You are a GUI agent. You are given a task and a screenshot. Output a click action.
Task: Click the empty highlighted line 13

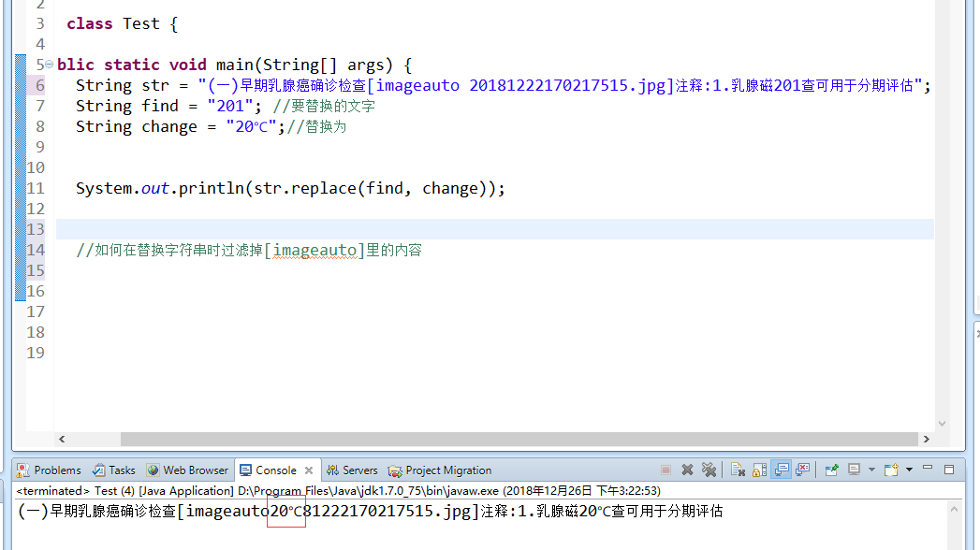tap(495, 229)
